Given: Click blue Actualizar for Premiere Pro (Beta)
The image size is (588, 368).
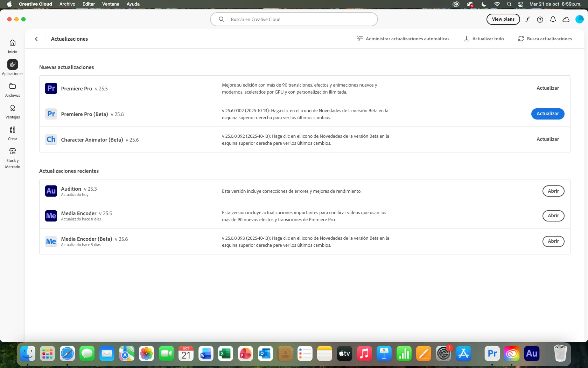Looking at the screenshot, I should [x=548, y=114].
